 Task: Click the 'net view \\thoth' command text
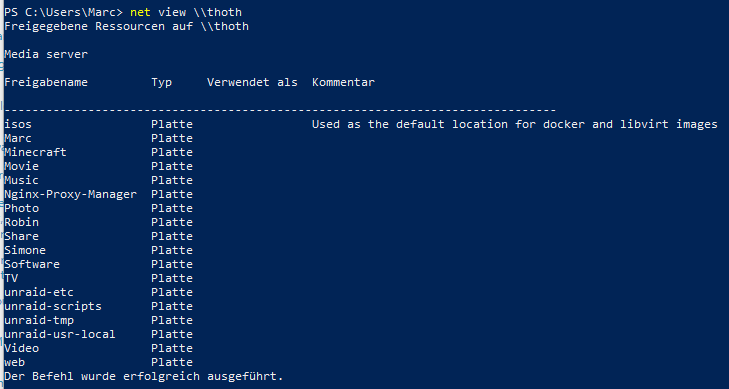pyautogui.click(x=186, y=12)
